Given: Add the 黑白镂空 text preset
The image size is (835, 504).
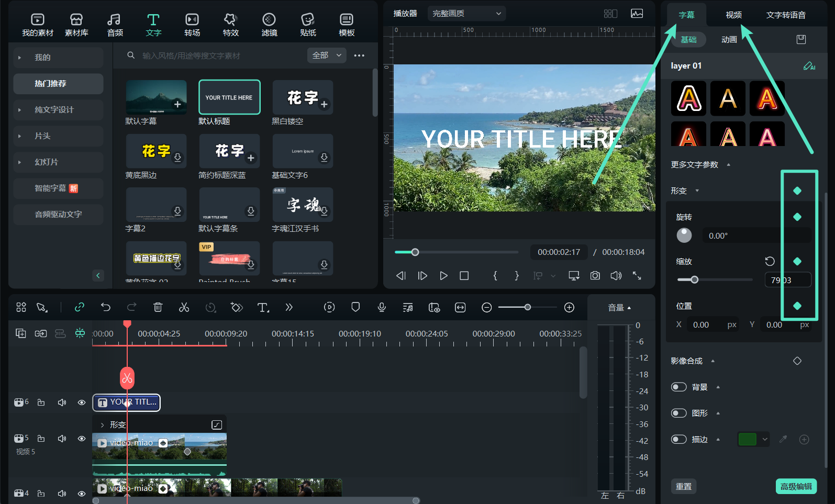Looking at the screenshot, I should coord(325,105).
